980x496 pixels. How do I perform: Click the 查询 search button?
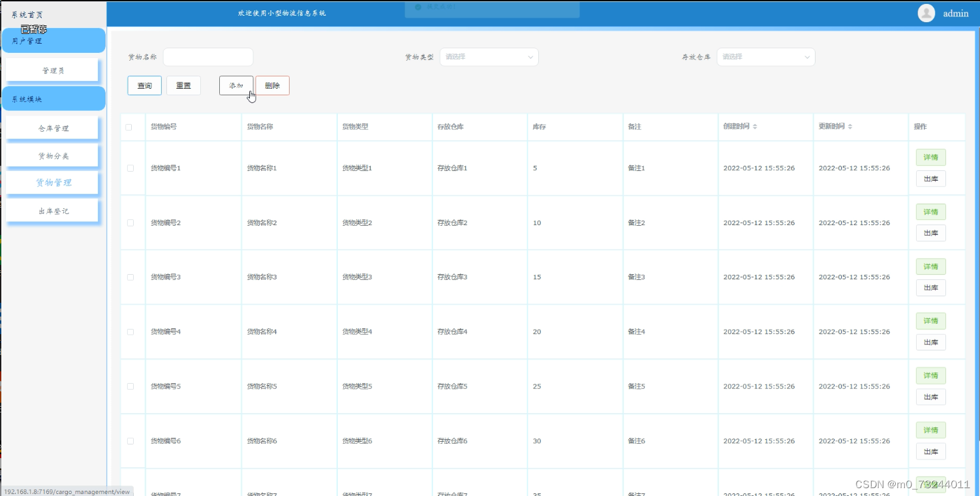[144, 85]
